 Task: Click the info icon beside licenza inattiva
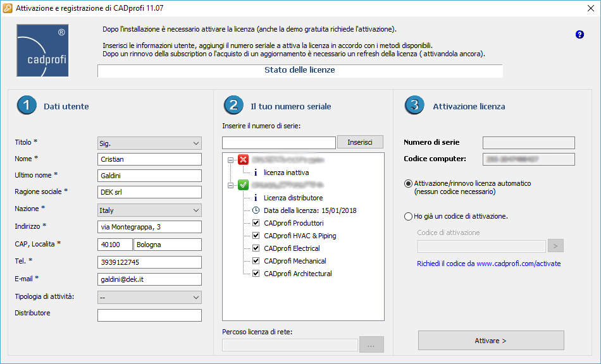(256, 173)
